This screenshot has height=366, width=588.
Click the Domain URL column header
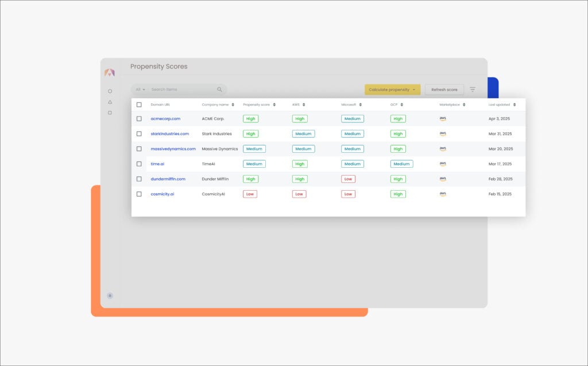pyautogui.click(x=160, y=105)
